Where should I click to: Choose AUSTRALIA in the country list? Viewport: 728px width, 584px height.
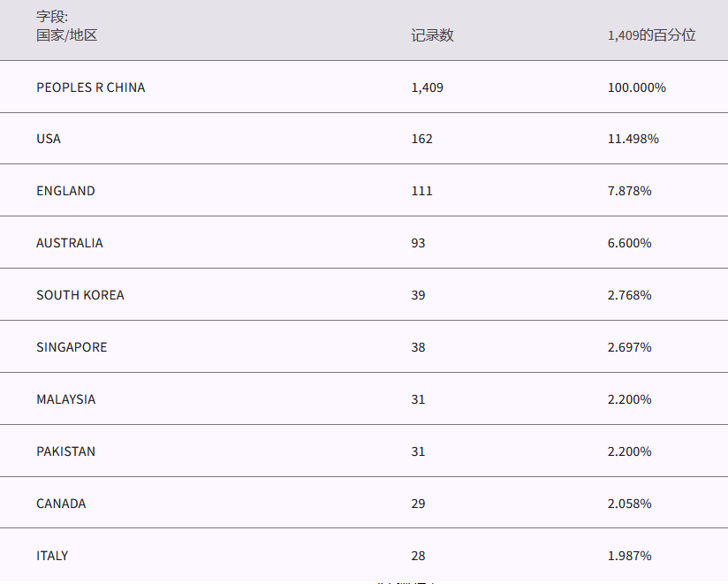pos(69,243)
